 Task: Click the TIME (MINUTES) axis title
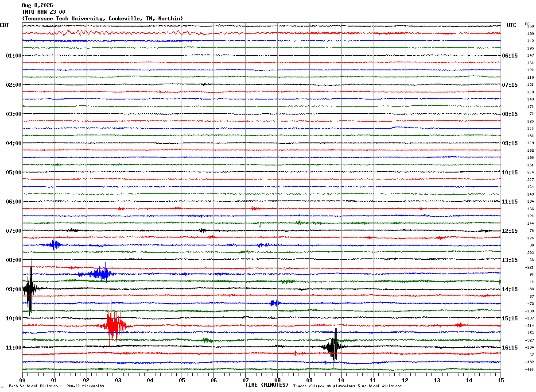point(267,385)
